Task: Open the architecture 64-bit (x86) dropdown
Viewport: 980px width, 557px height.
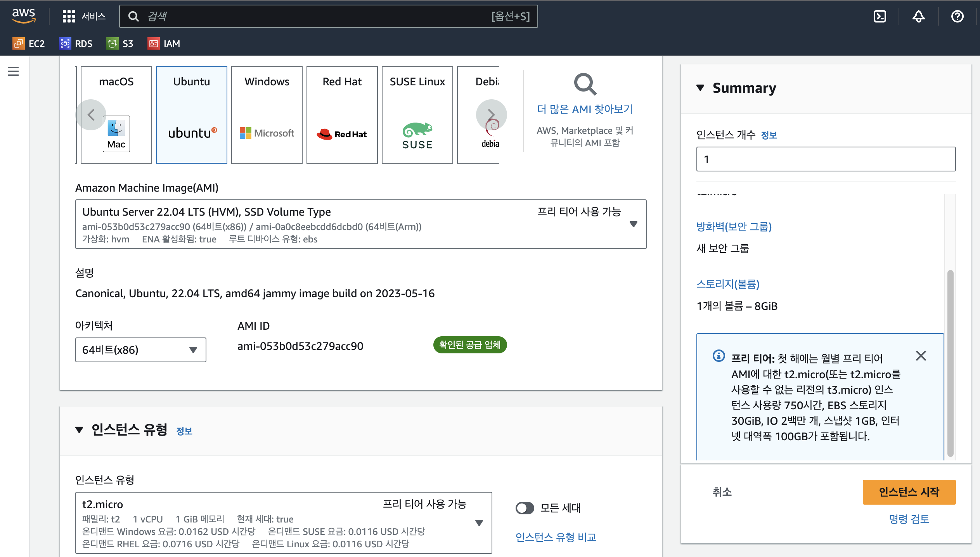Action: [x=140, y=350]
